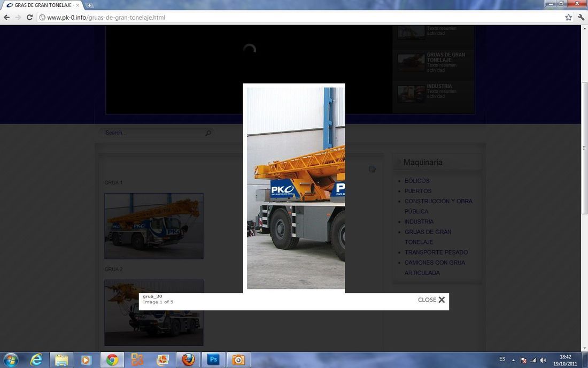This screenshot has width=588, height=368.
Task: Go to CONSTRUCCIÓN Y OBRA PÚBLICA
Action: [438, 206]
